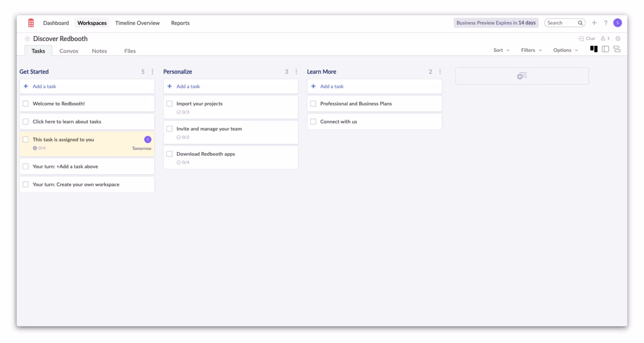644x343 pixels.
Task: Click in the Search field
Action: click(x=561, y=23)
